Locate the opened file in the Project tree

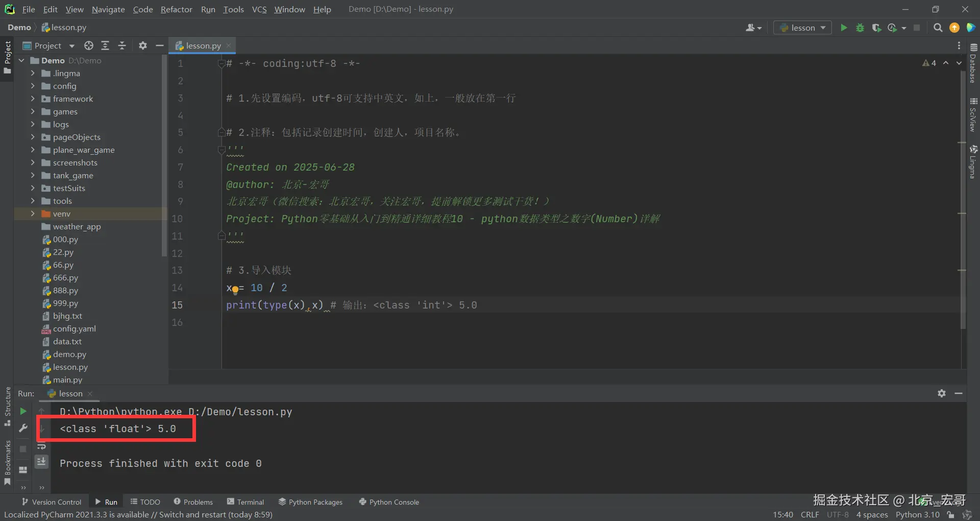coord(89,45)
